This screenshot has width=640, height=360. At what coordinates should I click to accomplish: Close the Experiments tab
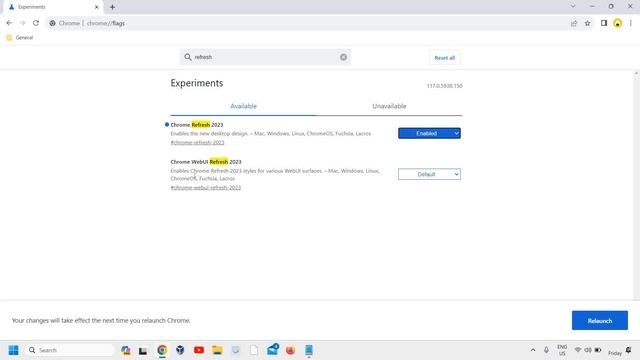97,7
